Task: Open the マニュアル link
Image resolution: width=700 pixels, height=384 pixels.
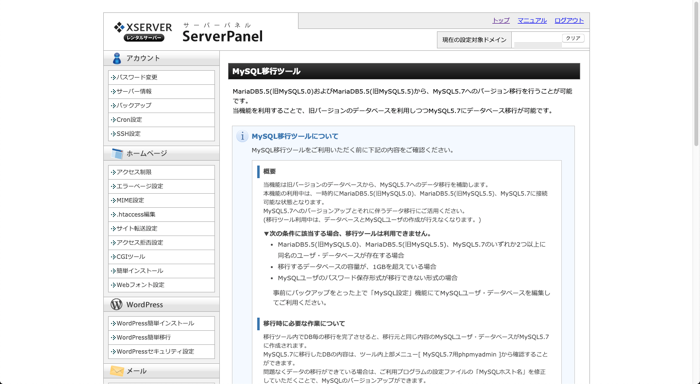Action: [x=532, y=21]
